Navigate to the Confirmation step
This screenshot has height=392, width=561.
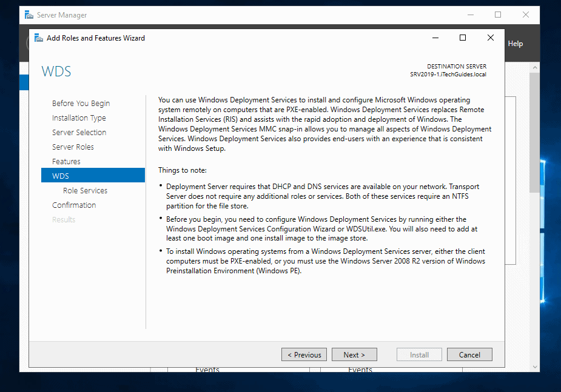[x=74, y=205]
